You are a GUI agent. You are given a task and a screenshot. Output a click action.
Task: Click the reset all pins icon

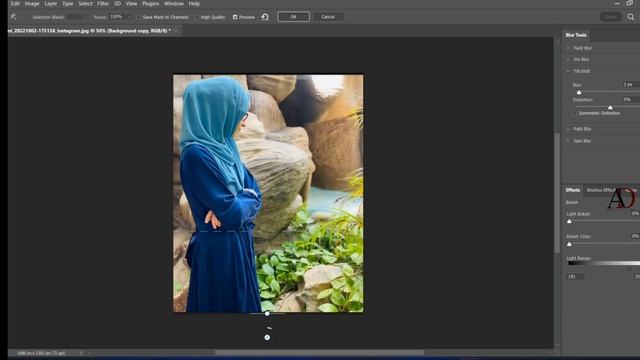[265, 17]
